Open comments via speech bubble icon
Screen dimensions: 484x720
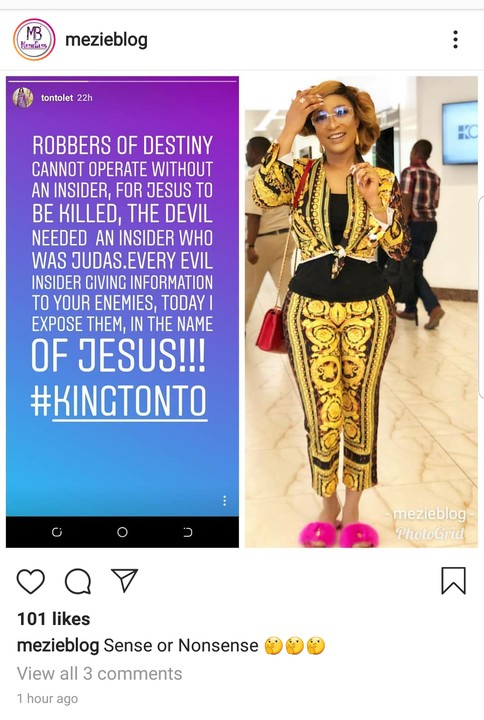pyautogui.click(x=78, y=581)
